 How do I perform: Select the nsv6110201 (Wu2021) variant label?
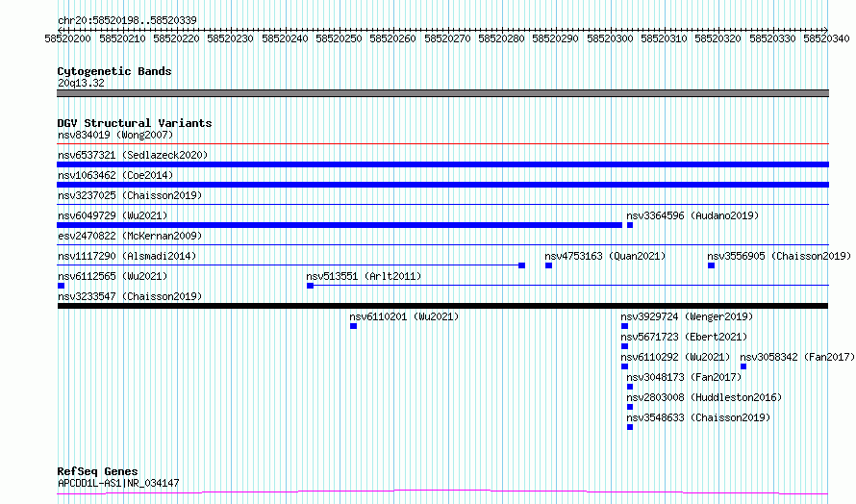pyautogui.click(x=404, y=316)
